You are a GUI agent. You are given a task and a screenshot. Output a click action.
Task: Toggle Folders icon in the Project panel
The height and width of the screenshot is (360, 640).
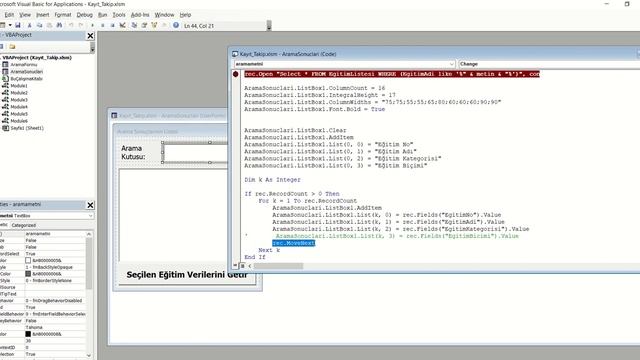coord(12,47)
